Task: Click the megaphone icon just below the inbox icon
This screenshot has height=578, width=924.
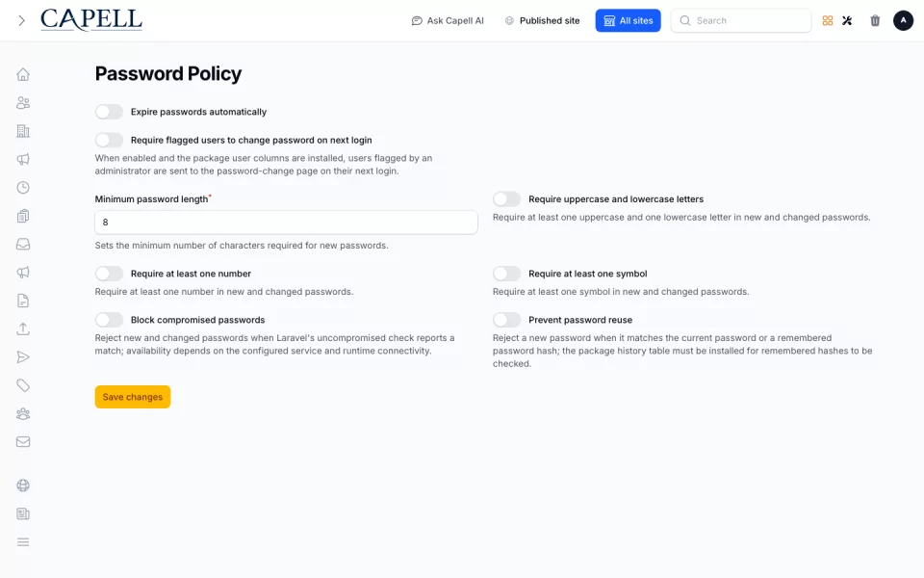Action: tap(23, 273)
